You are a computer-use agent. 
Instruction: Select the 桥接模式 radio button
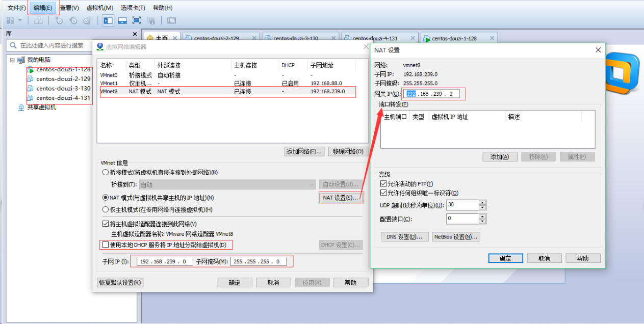[106, 172]
